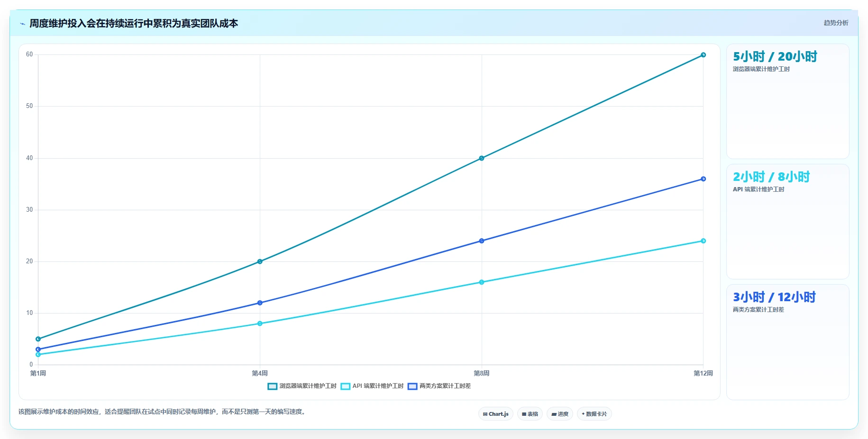
Task: Select browser line point at 第8周 (40)
Action: coord(482,158)
